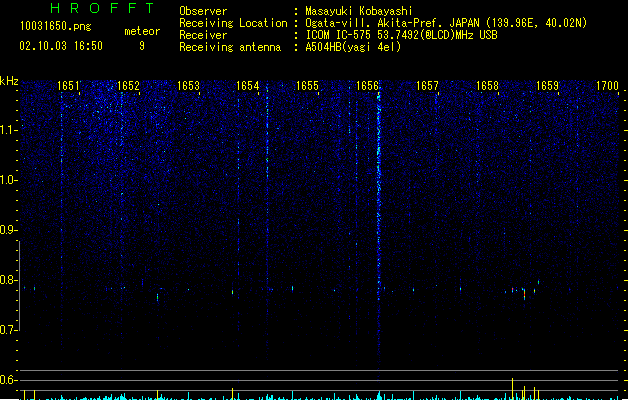Click the 1652 time marker
The width and height of the screenshot is (629, 400).
[128, 85]
